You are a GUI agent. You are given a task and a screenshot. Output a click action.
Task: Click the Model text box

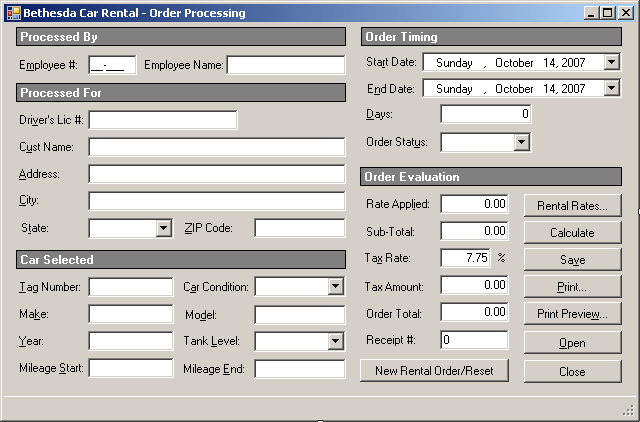(300, 315)
